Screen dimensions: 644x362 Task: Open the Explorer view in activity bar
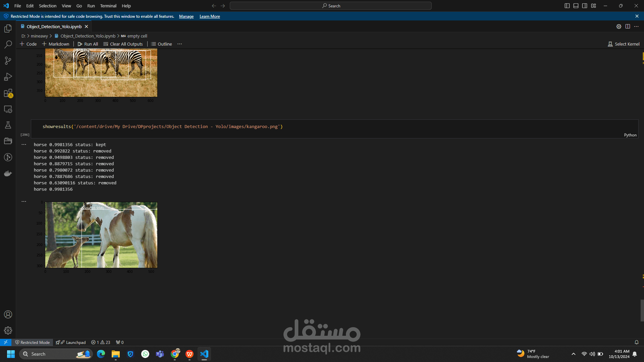click(x=8, y=28)
